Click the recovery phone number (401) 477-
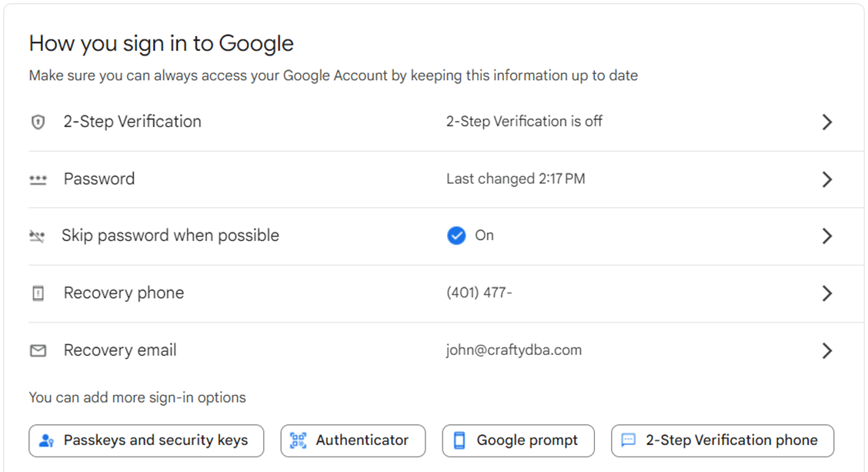 [479, 293]
